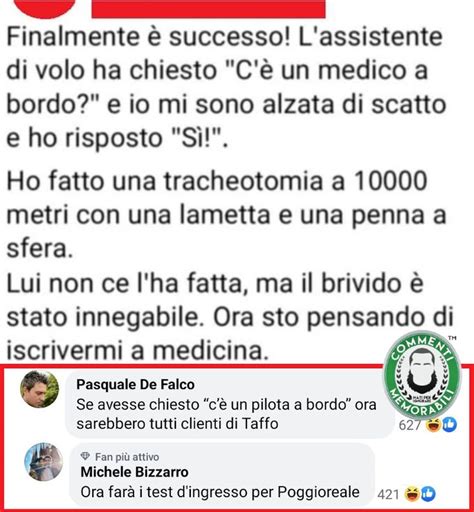Click the 627 reactions count

pos(410,425)
